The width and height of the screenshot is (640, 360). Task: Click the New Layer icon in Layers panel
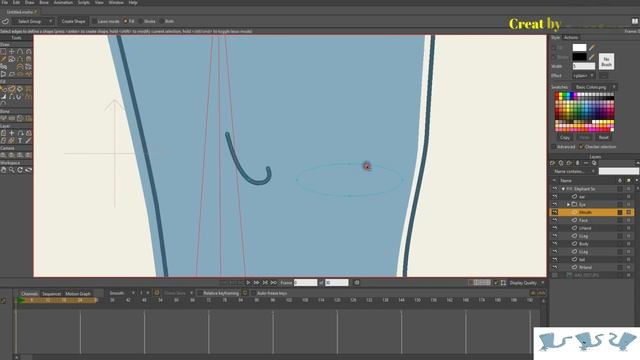pyautogui.click(x=553, y=163)
